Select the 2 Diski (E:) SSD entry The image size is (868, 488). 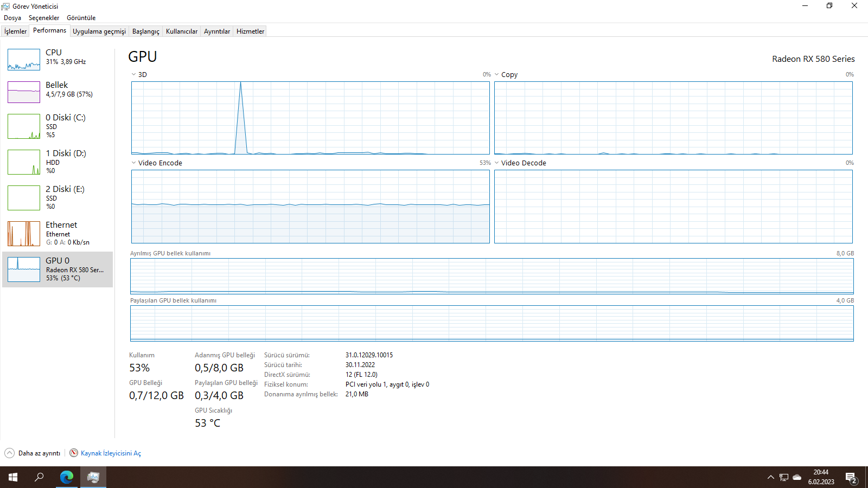click(58, 197)
